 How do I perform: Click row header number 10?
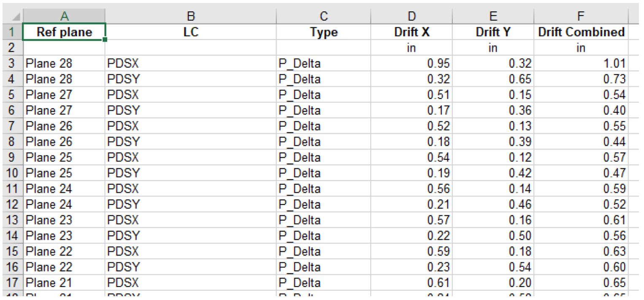(12, 173)
